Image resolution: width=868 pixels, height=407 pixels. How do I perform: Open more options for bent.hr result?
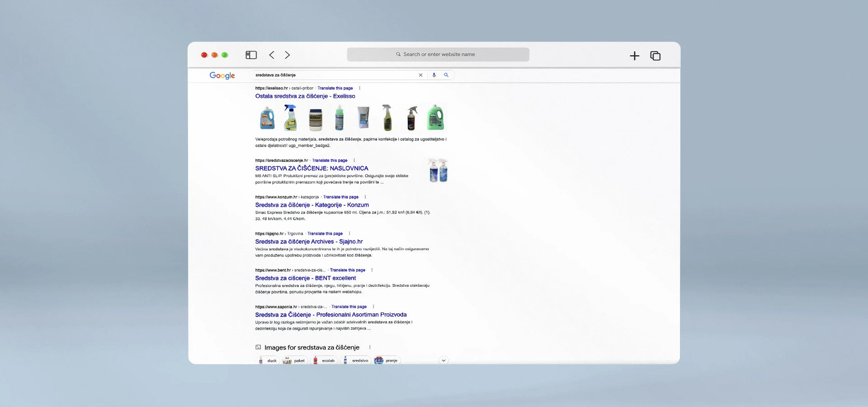372,270
